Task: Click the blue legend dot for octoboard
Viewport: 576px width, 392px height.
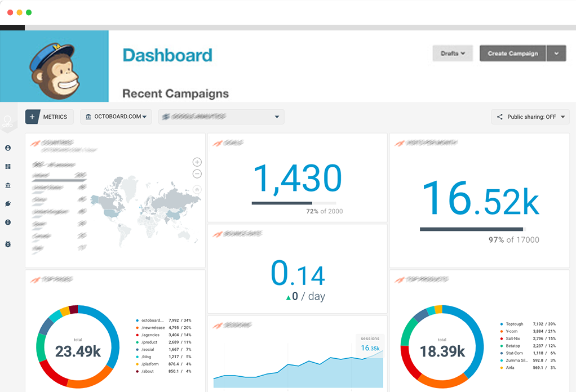Action: [x=138, y=320]
